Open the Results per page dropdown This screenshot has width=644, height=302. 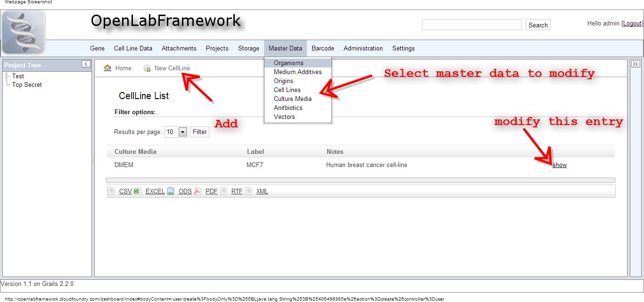pyautogui.click(x=182, y=132)
